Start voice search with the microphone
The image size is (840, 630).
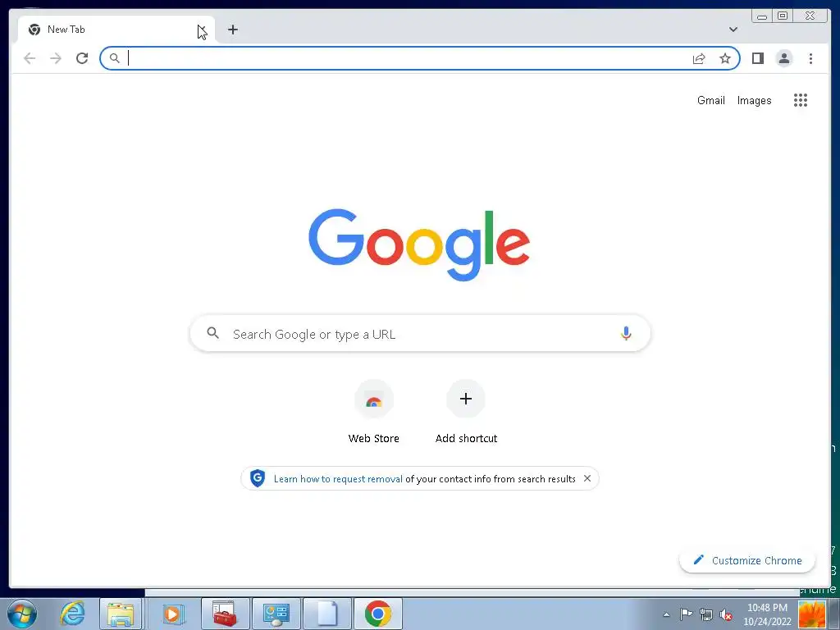tap(626, 333)
